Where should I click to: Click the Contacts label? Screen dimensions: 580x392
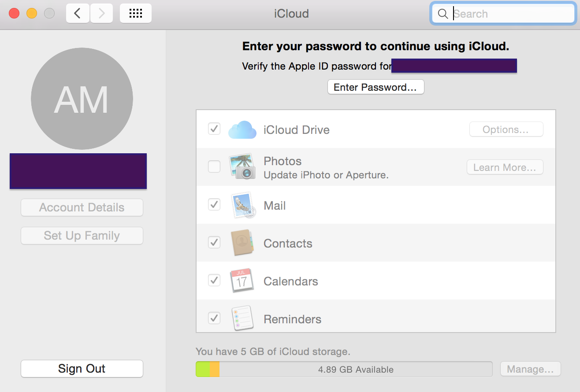[288, 244]
